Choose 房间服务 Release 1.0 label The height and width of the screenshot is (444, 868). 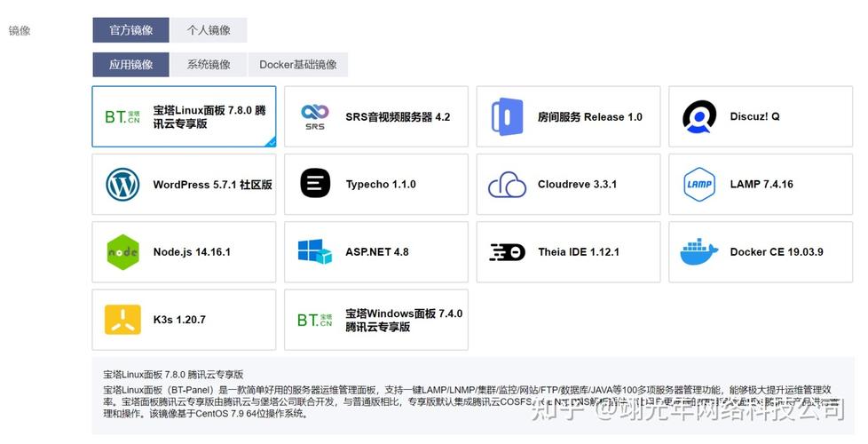(x=589, y=117)
